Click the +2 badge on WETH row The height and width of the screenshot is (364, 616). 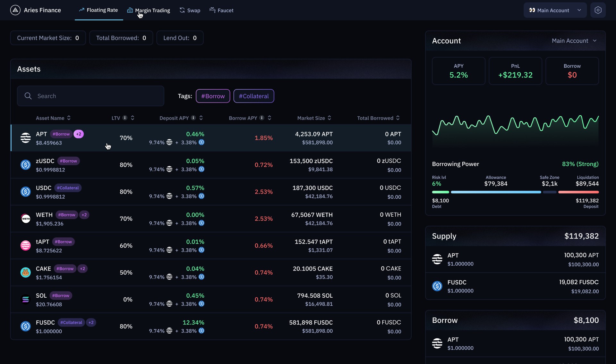pos(84,215)
